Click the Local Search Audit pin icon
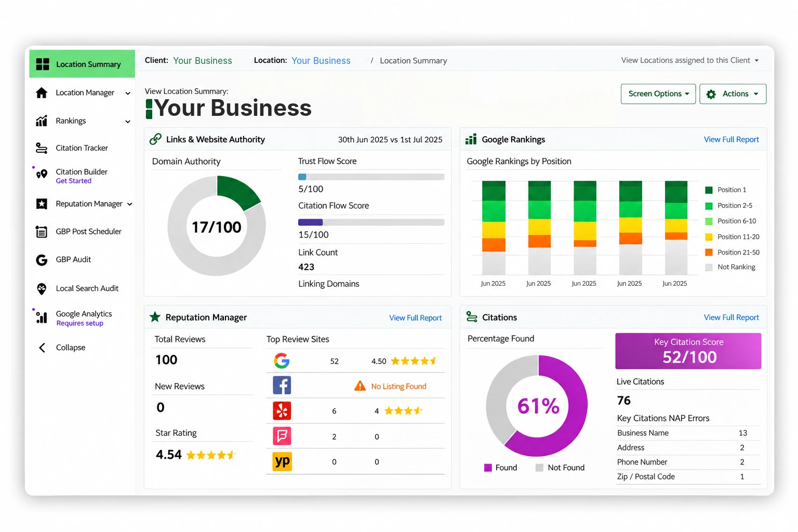 tap(42, 288)
